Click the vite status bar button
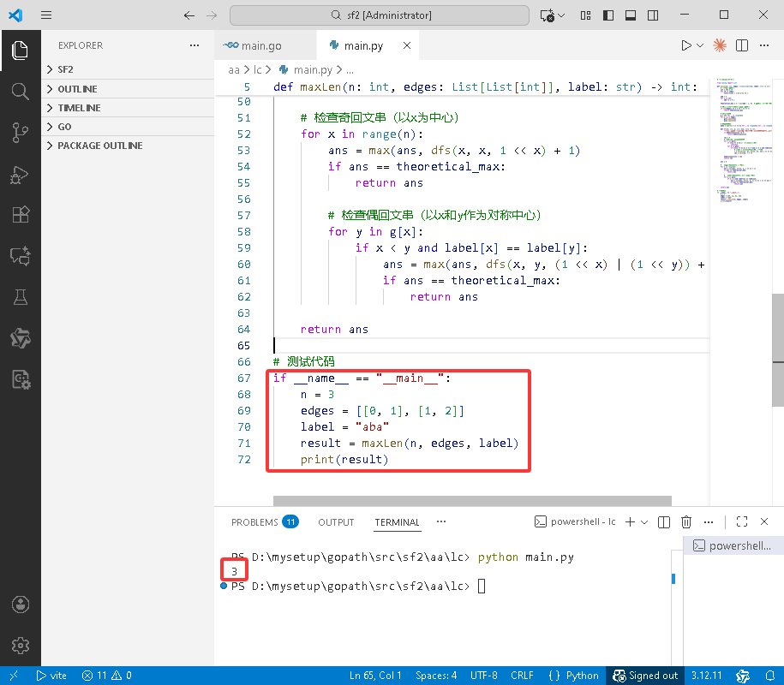Viewport: 784px width, 685px height. pyautogui.click(x=51, y=676)
